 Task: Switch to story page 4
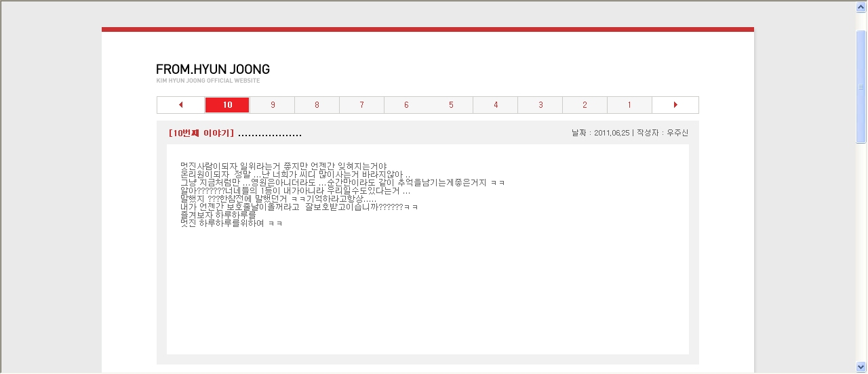[x=496, y=105]
